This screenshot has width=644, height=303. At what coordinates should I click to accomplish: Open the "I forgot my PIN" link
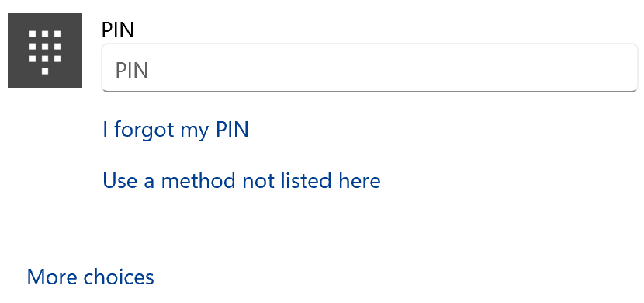coord(175,130)
